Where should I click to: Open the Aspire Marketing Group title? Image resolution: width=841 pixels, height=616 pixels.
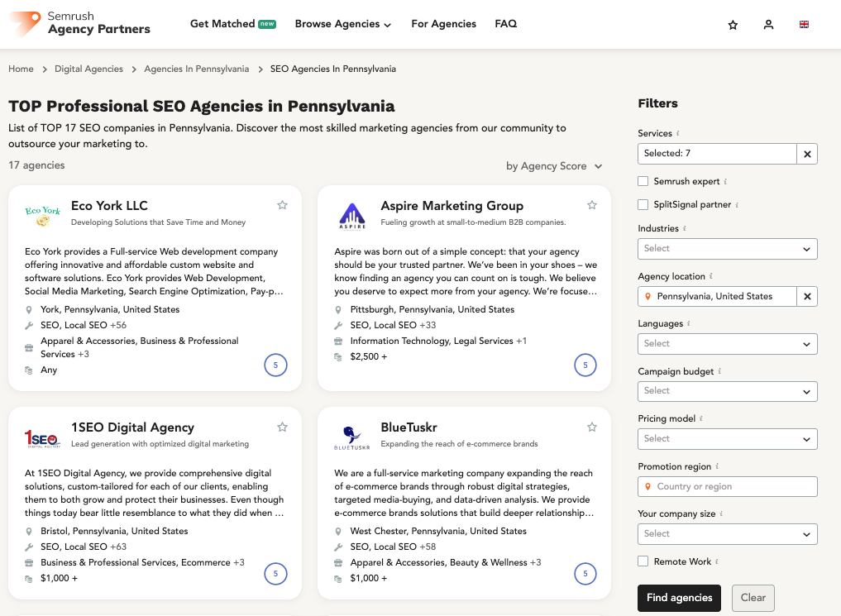coord(452,205)
